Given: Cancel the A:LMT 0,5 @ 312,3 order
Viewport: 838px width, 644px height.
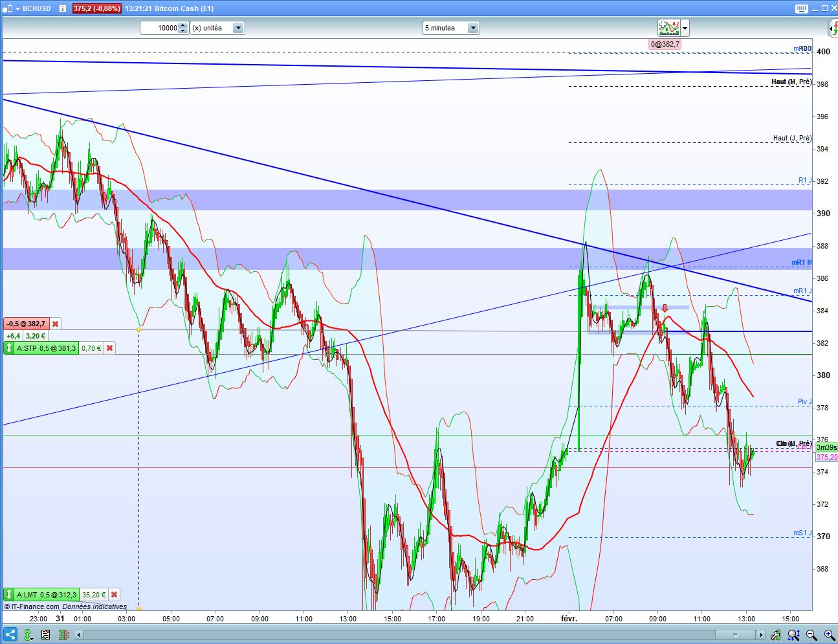Looking at the screenshot, I should click(115, 595).
